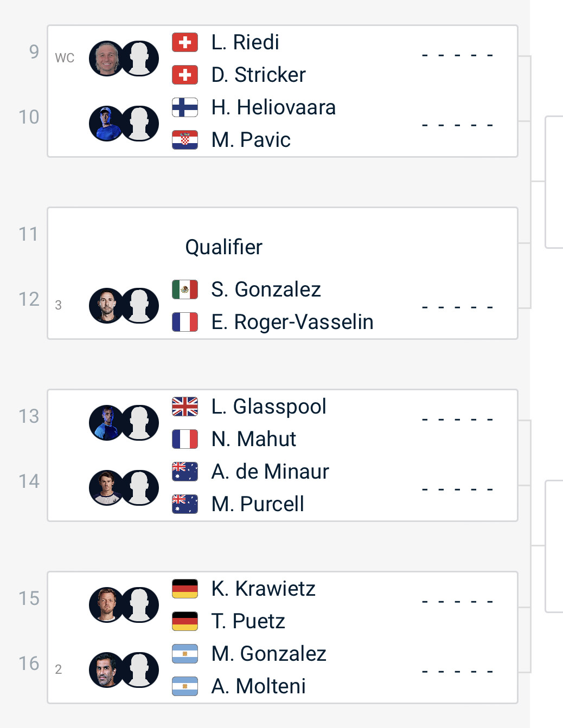This screenshot has width=563, height=728.
Task: Select the Qualifier slot in row 11
Action: [x=223, y=247]
